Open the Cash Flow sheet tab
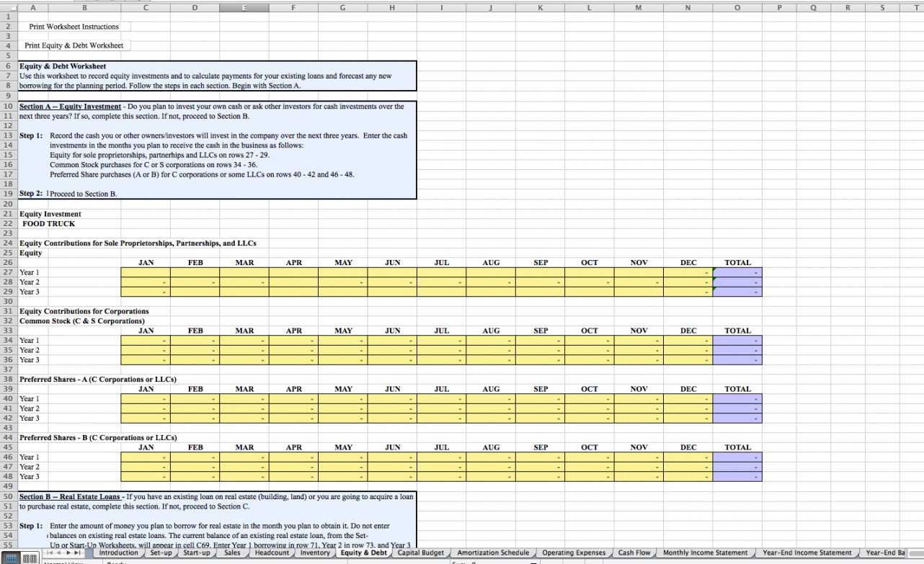The height and width of the screenshot is (564, 924). [x=634, y=553]
